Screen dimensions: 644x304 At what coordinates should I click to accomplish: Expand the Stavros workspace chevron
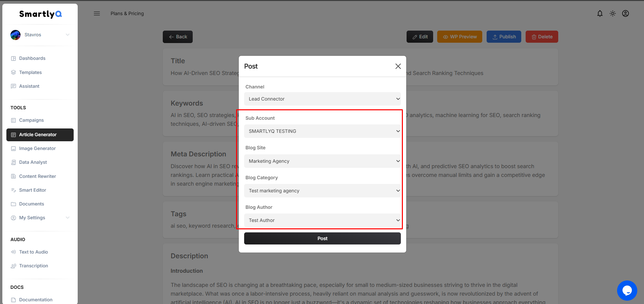click(x=68, y=35)
